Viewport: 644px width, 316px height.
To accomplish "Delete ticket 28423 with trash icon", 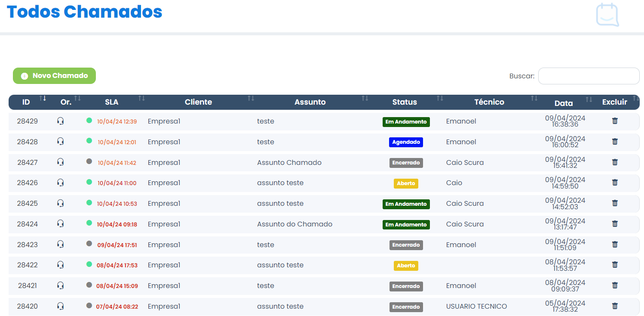I will pos(615,245).
